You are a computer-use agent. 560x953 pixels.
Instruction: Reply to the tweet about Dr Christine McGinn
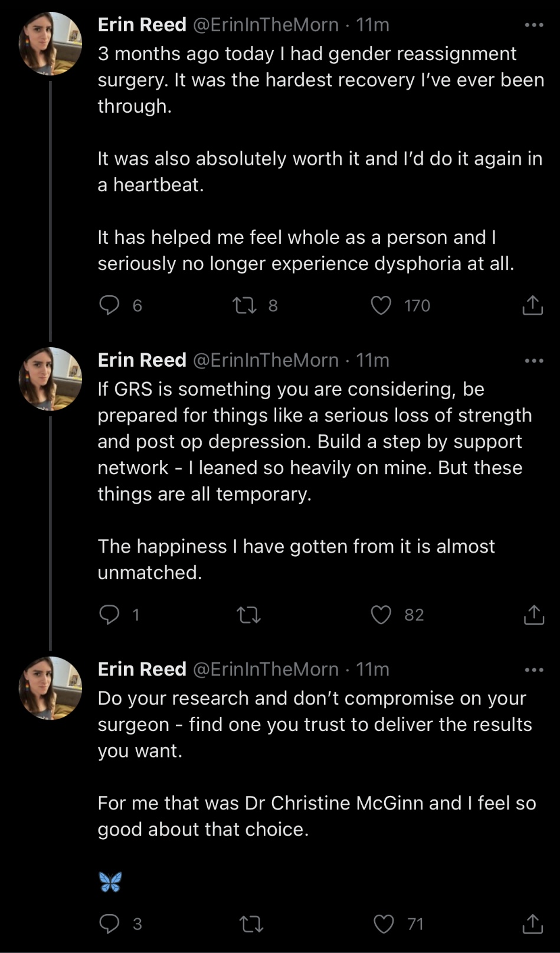[x=109, y=923]
